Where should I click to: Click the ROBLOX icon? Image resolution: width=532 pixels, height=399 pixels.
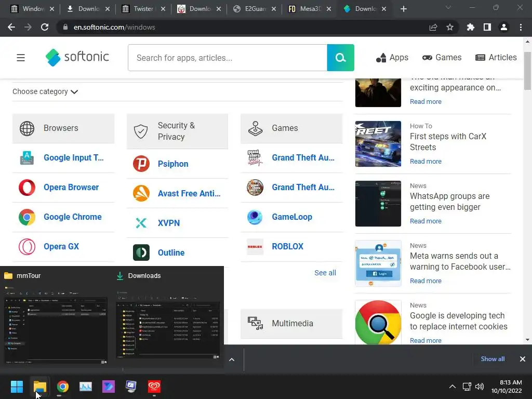[255, 247]
